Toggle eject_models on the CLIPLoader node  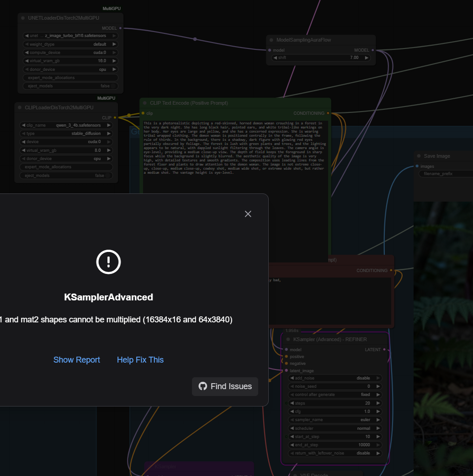pos(66,176)
